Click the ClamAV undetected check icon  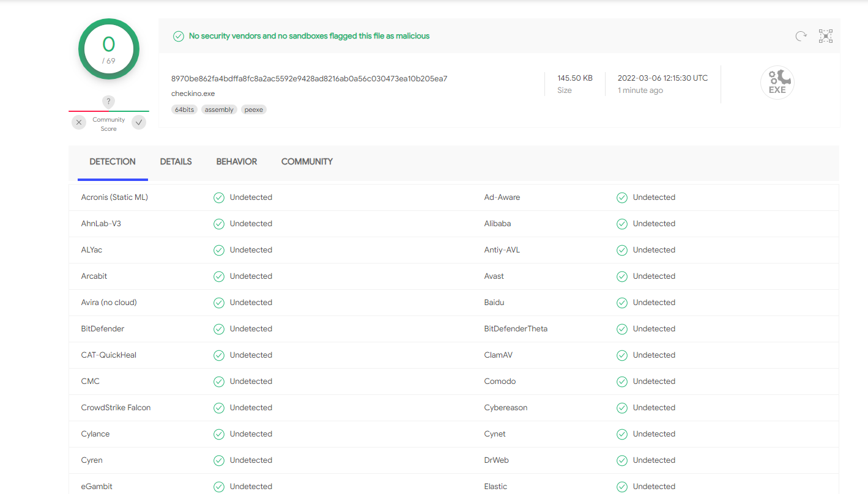point(622,355)
